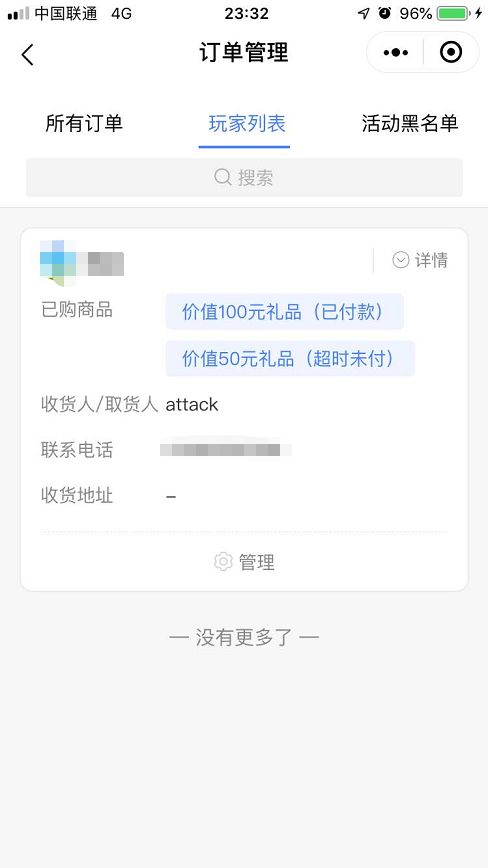488x868 pixels.
Task: Tap the alarm clock status icon
Action: point(385,13)
